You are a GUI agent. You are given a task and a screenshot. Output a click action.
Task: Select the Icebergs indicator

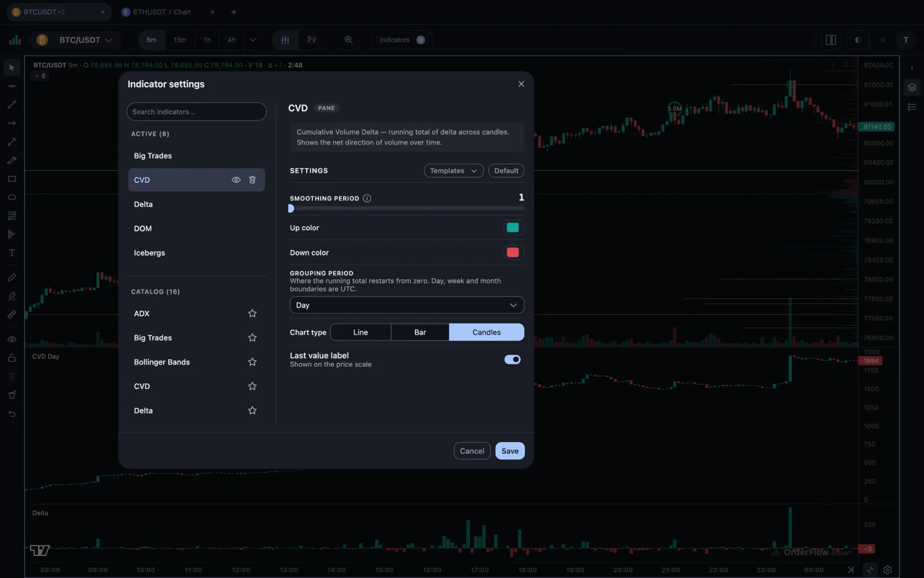tap(196, 253)
